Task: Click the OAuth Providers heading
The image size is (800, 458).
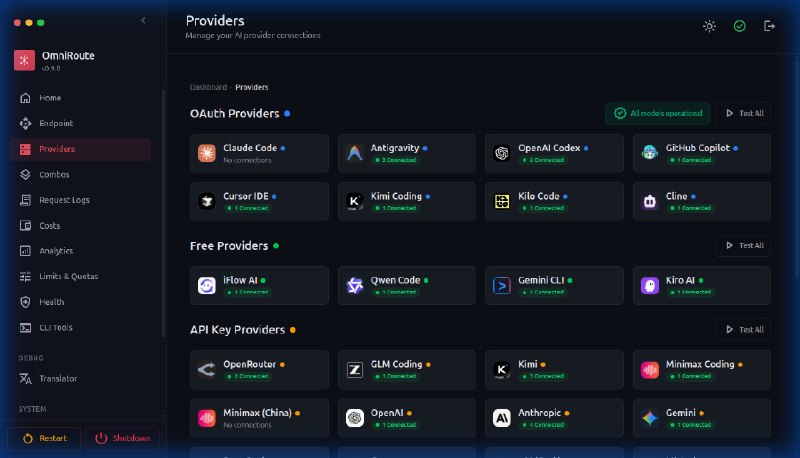Action: tap(235, 113)
